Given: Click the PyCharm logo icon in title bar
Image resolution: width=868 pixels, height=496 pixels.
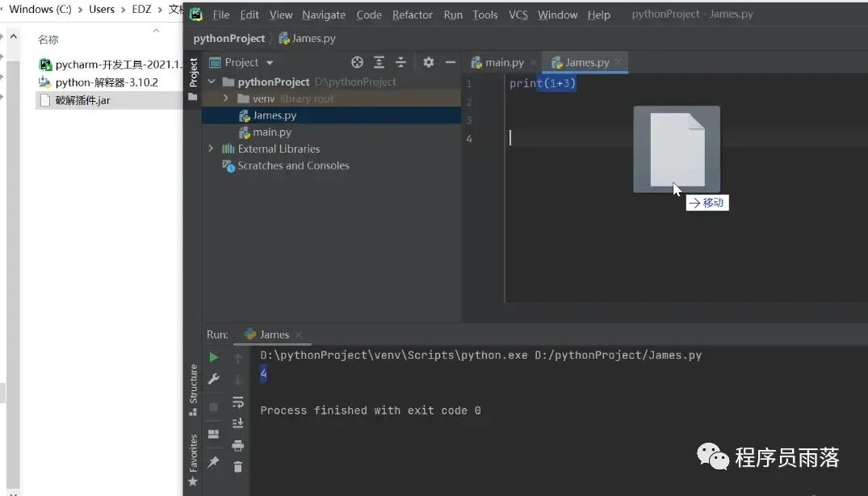Looking at the screenshot, I should [196, 15].
